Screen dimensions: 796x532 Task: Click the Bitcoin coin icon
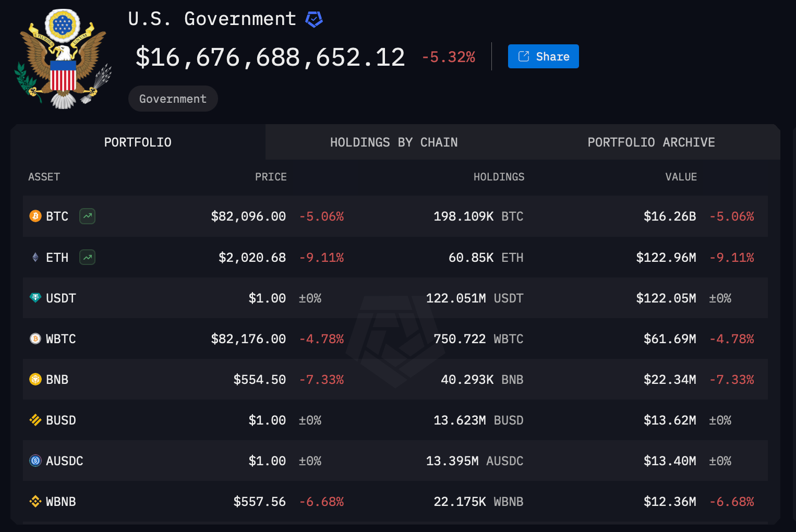click(x=34, y=216)
